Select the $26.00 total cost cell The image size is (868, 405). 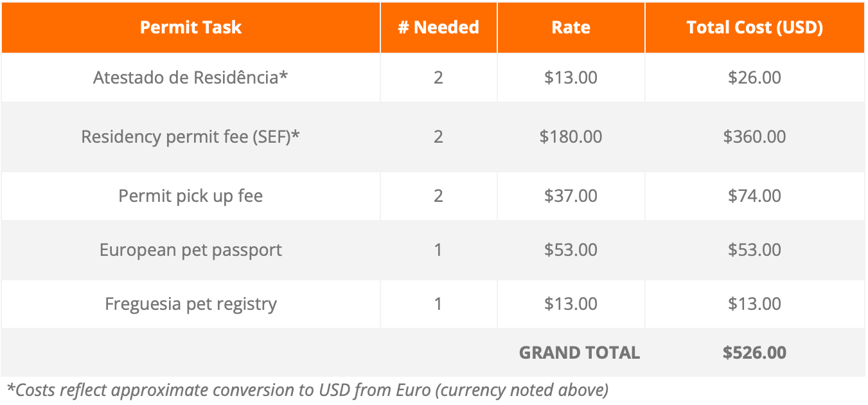[x=755, y=77]
